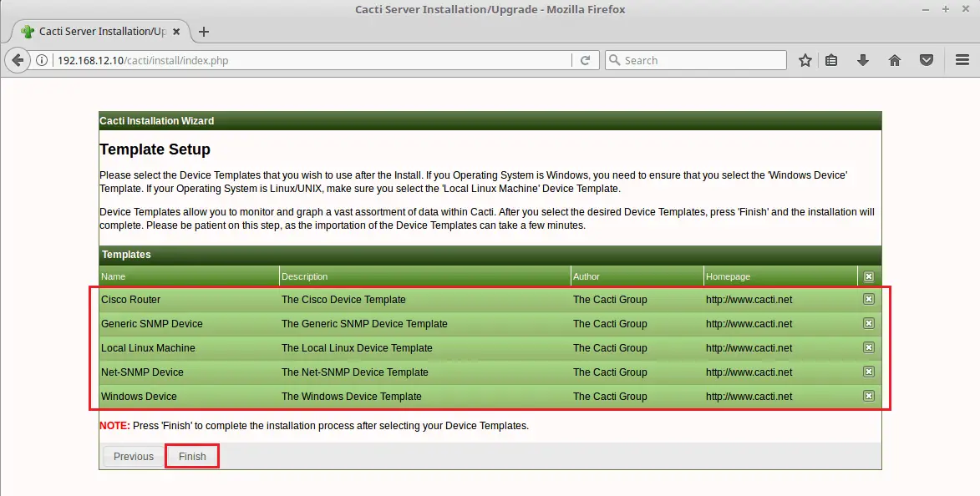Viewport: 980px width, 496px height.
Task: Toggle the Local Linux Machine checkbox
Action: pyautogui.click(x=868, y=347)
